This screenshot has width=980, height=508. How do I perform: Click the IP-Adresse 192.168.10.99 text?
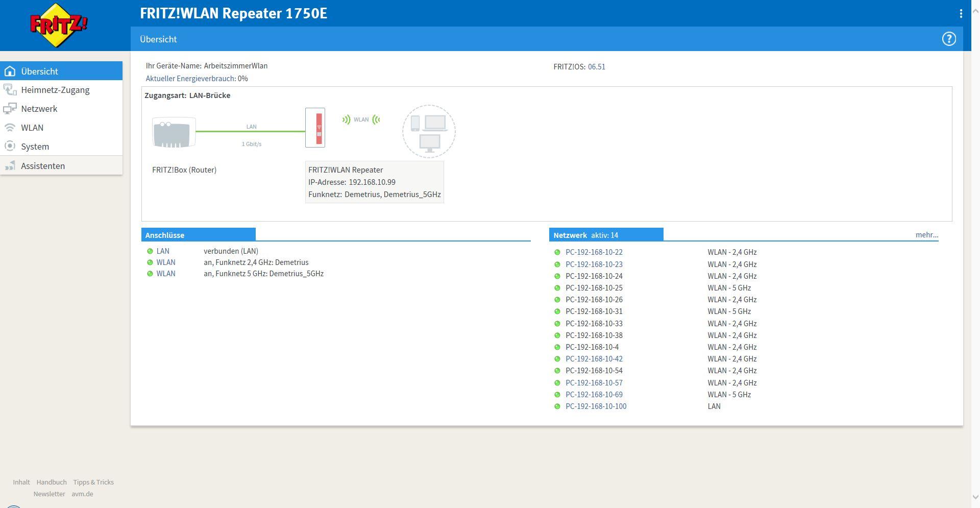click(x=352, y=182)
